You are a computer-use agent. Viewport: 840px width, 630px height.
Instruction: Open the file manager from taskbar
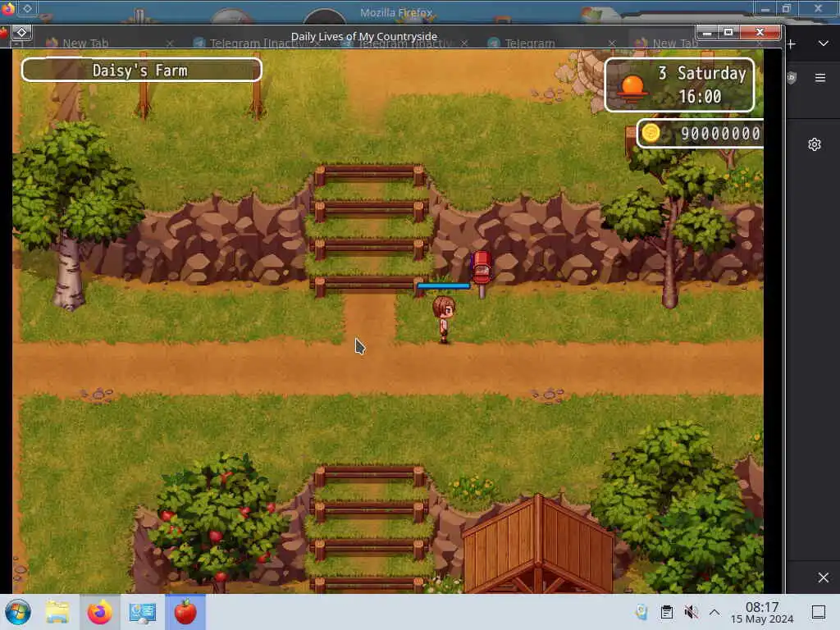[x=57, y=612]
